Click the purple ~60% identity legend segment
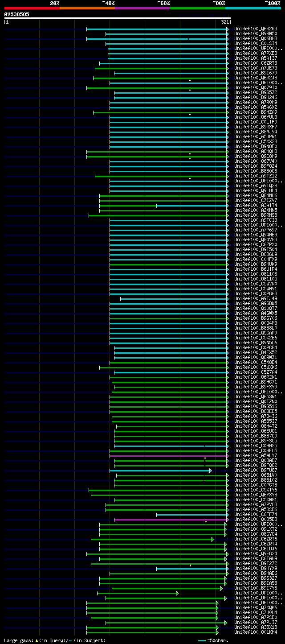Image resolution: width=285 pixels, height=644 pixels. coord(142,8)
